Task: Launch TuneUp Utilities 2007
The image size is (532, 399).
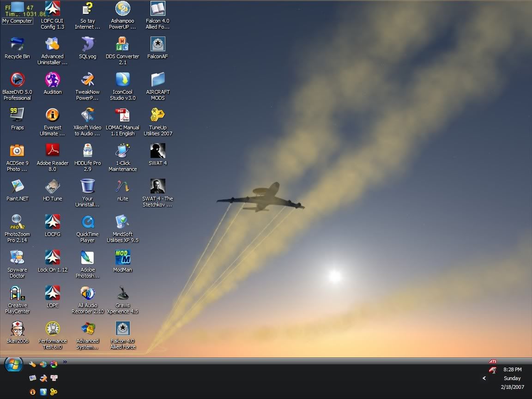Action: [157, 114]
